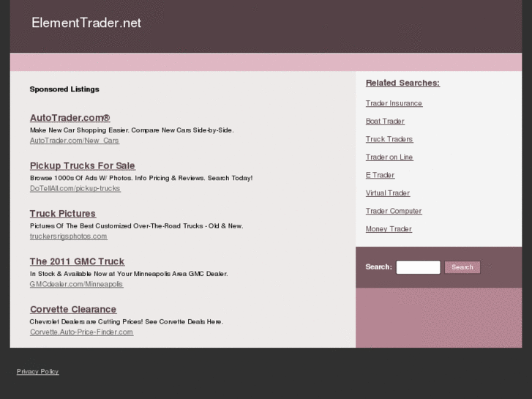Open Pickup Trucks For Sale listing
532x399 pixels.
83,165
